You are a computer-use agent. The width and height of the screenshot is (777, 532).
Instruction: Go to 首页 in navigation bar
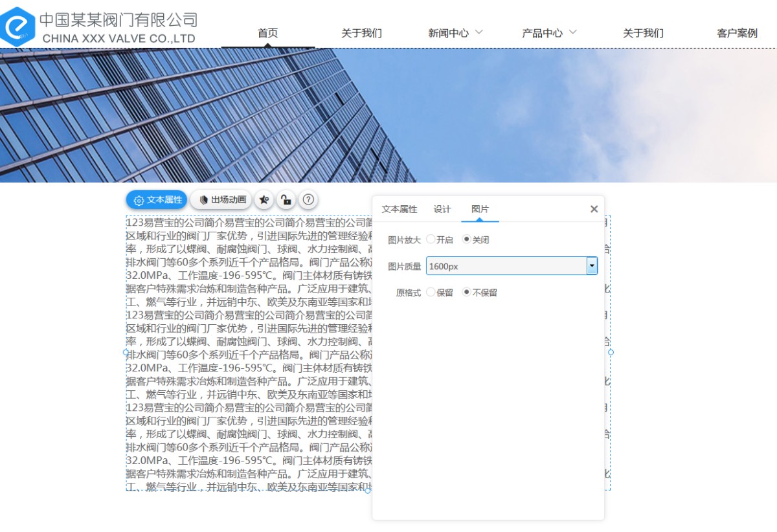pos(268,33)
